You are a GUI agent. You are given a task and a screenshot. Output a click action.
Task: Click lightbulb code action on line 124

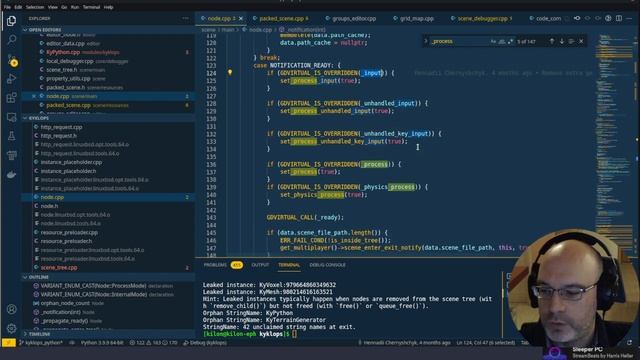pyautogui.click(x=230, y=72)
